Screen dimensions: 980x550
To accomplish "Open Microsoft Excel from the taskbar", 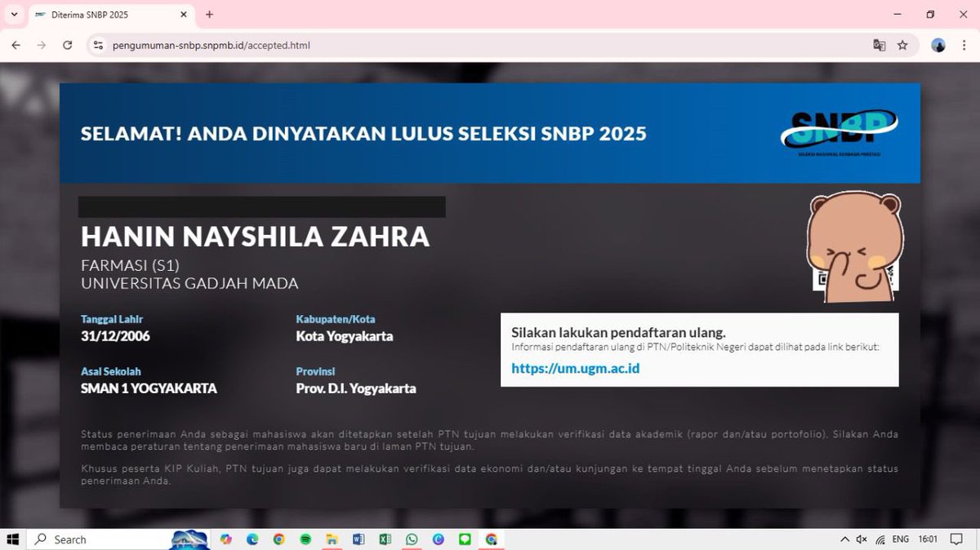I will tap(385, 539).
